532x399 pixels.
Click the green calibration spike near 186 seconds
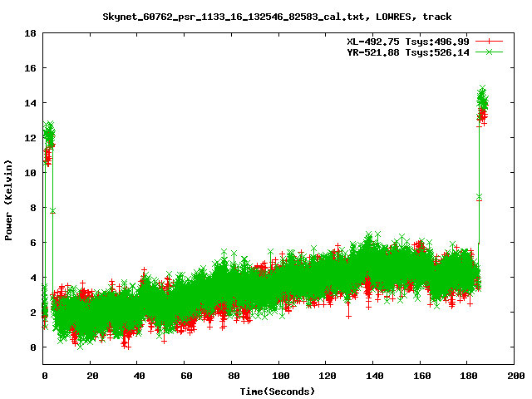pos(482,98)
